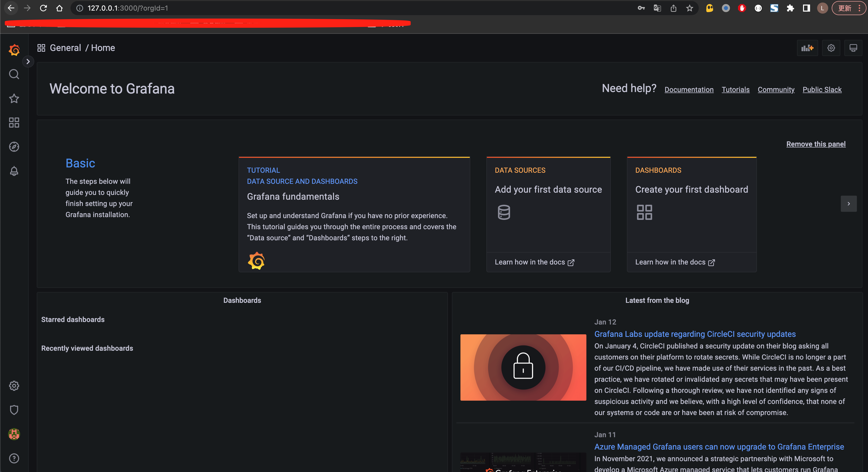Open the Public Slack link

pos(822,90)
